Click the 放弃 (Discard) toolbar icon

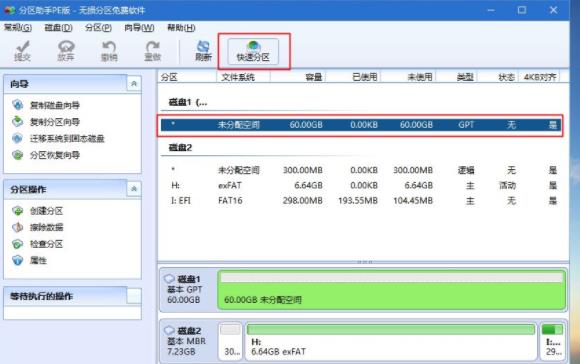pos(66,47)
